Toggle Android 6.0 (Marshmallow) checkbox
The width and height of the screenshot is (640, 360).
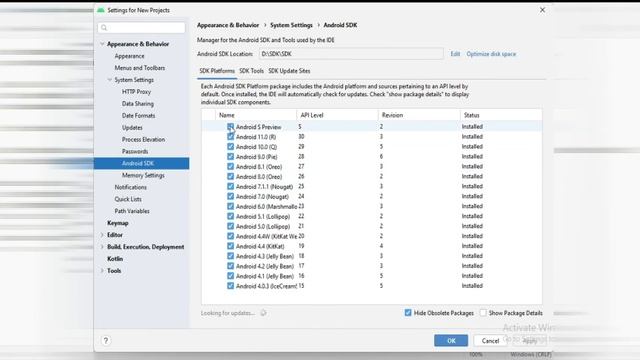coord(231,207)
